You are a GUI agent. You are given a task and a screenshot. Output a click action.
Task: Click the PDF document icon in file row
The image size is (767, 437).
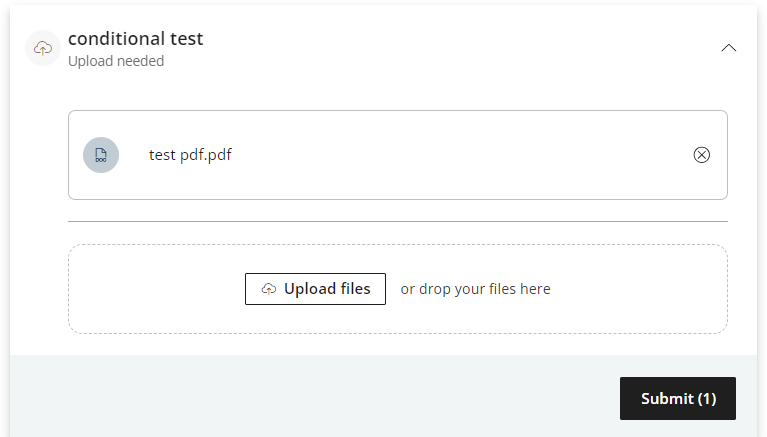(101, 155)
